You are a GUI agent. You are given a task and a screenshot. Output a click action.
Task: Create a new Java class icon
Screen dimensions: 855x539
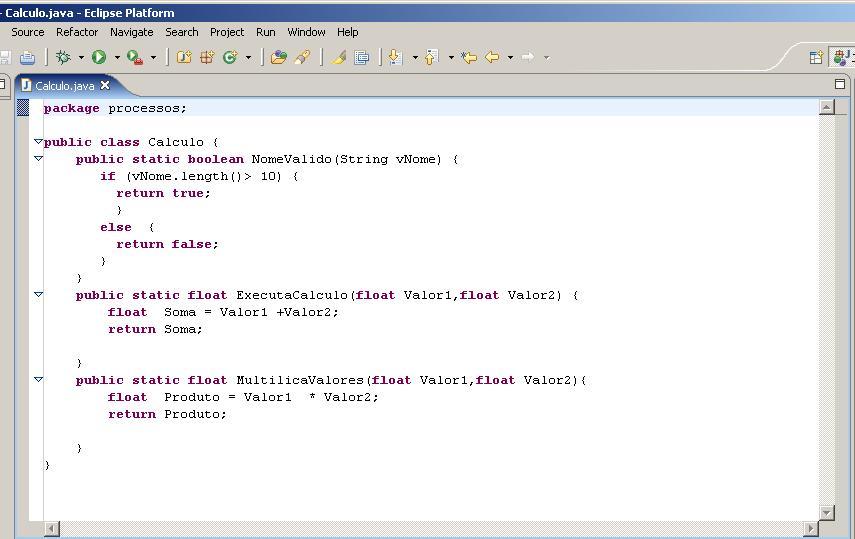pyautogui.click(x=231, y=57)
